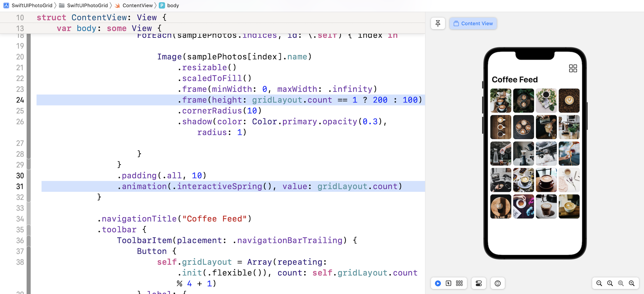Image resolution: width=644 pixels, height=294 pixels.
Task: Pin the preview with the pin icon
Action: click(438, 23)
